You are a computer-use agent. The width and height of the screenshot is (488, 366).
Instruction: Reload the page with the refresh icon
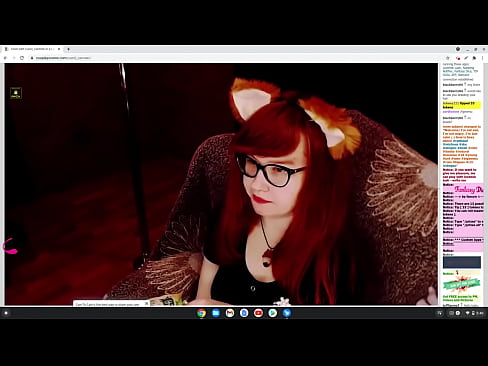point(22,58)
